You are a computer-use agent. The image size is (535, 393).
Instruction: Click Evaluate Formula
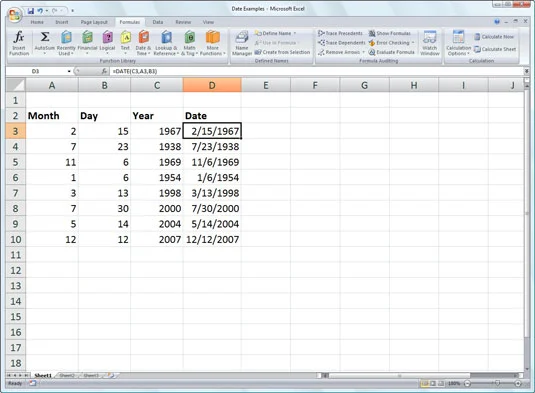coord(392,52)
